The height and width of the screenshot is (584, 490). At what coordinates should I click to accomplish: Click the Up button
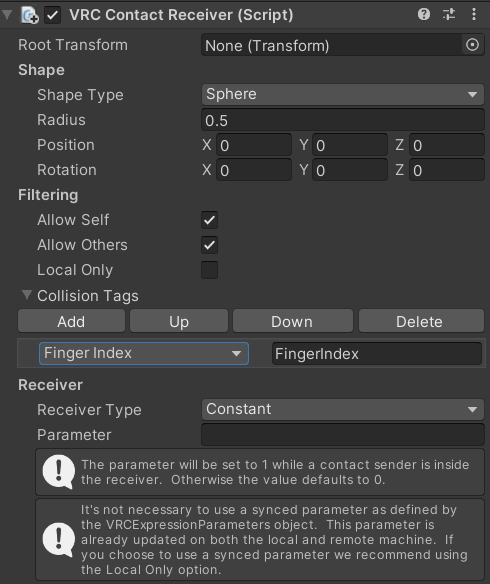click(179, 321)
